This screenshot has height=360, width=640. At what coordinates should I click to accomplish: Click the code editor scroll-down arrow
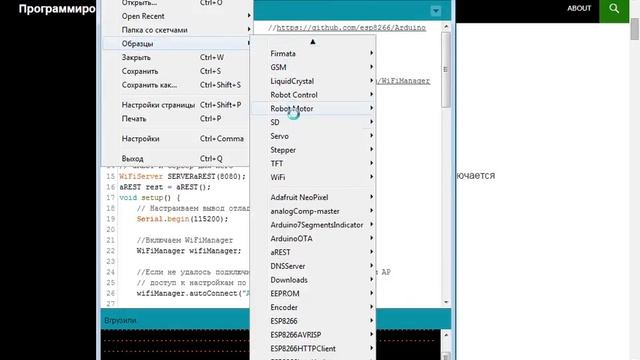(x=446, y=302)
